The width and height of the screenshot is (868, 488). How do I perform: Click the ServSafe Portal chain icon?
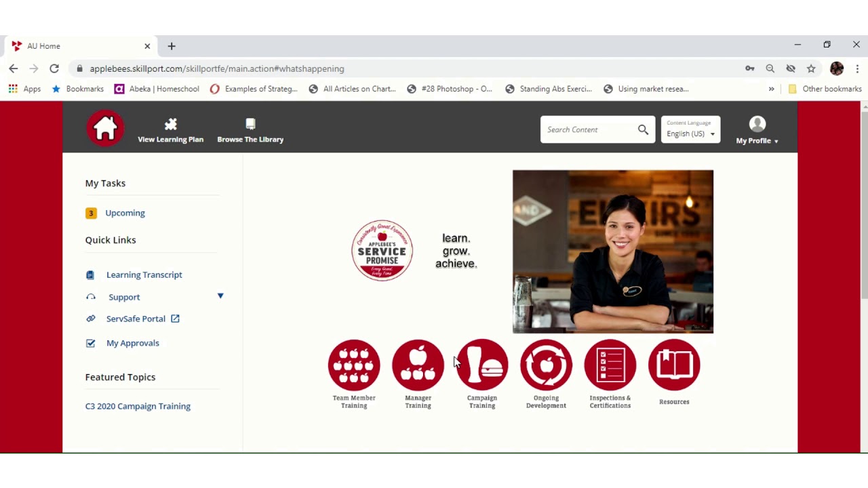pos(91,319)
